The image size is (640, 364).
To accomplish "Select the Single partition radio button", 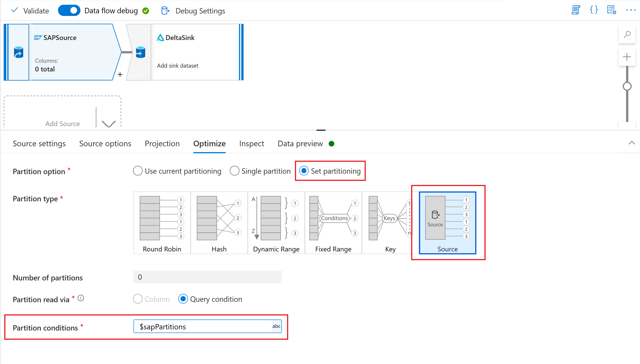I will 235,171.
